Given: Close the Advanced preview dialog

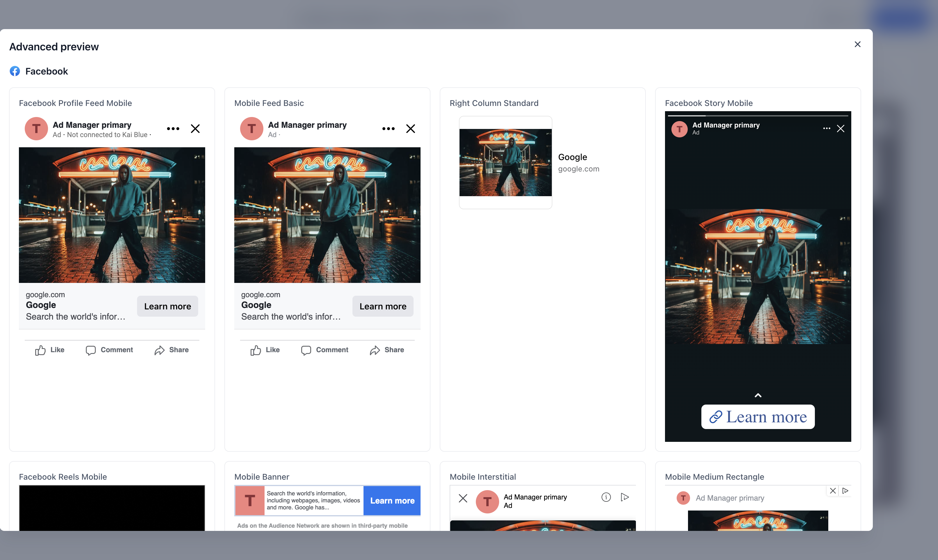Looking at the screenshot, I should click(857, 44).
